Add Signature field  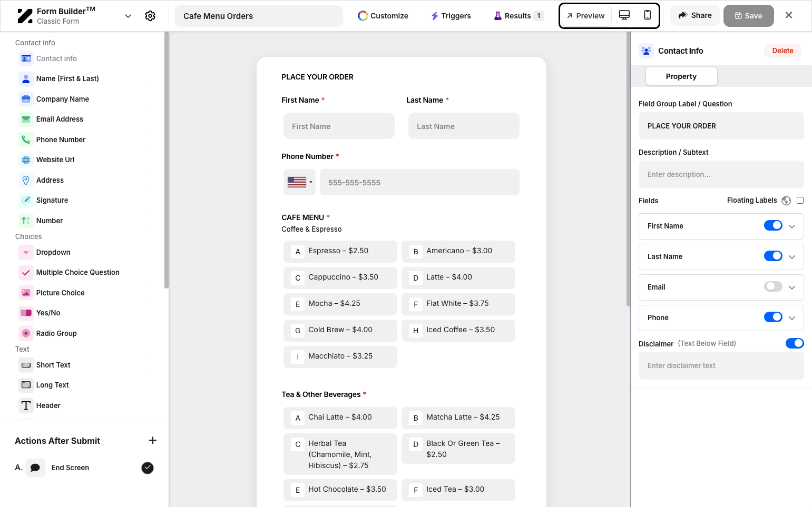52,200
